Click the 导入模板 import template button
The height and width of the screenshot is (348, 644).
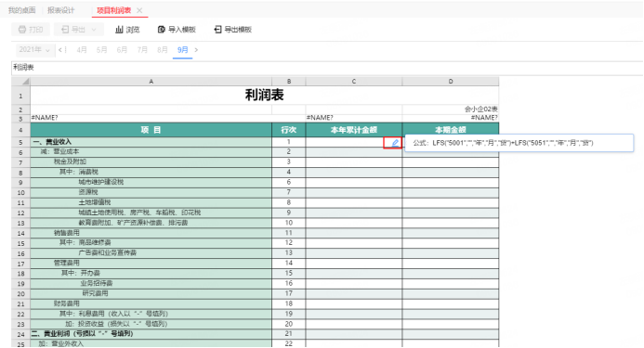[x=177, y=30]
